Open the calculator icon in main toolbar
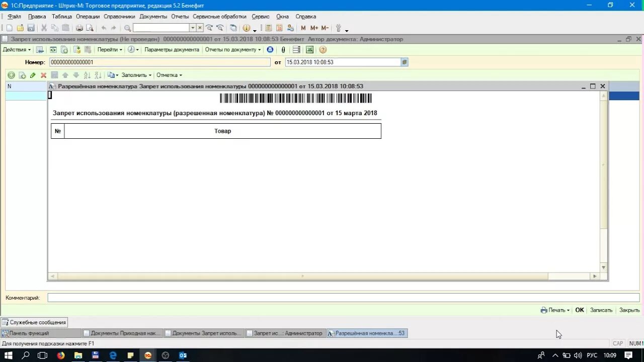This screenshot has height=362, width=644. pyautogui.click(x=268, y=28)
